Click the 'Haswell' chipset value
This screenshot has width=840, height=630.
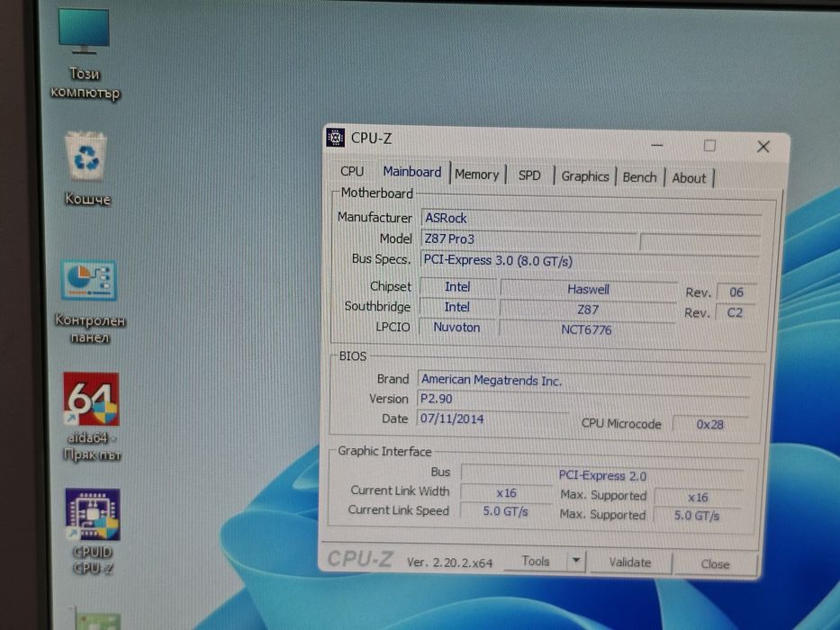(588, 289)
